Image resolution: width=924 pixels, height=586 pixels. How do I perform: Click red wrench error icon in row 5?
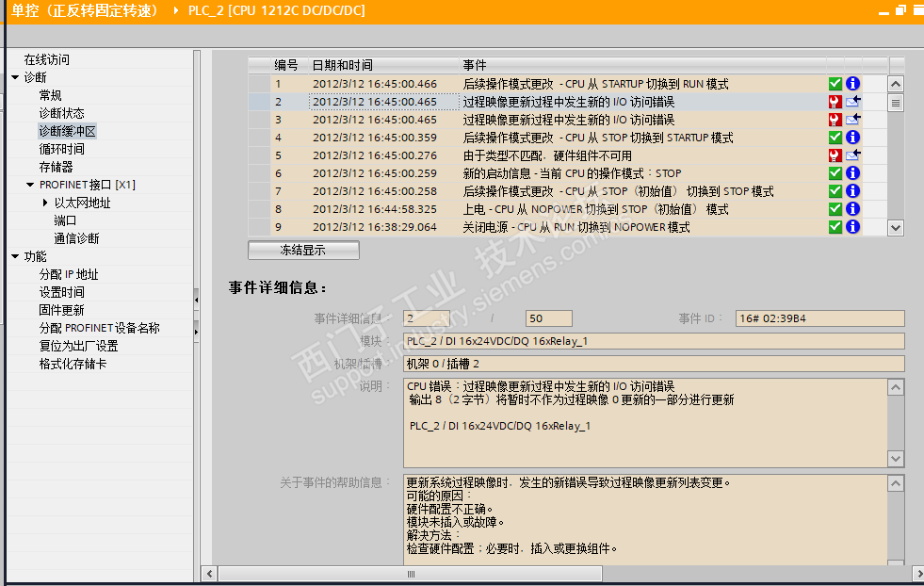[x=835, y=155]
